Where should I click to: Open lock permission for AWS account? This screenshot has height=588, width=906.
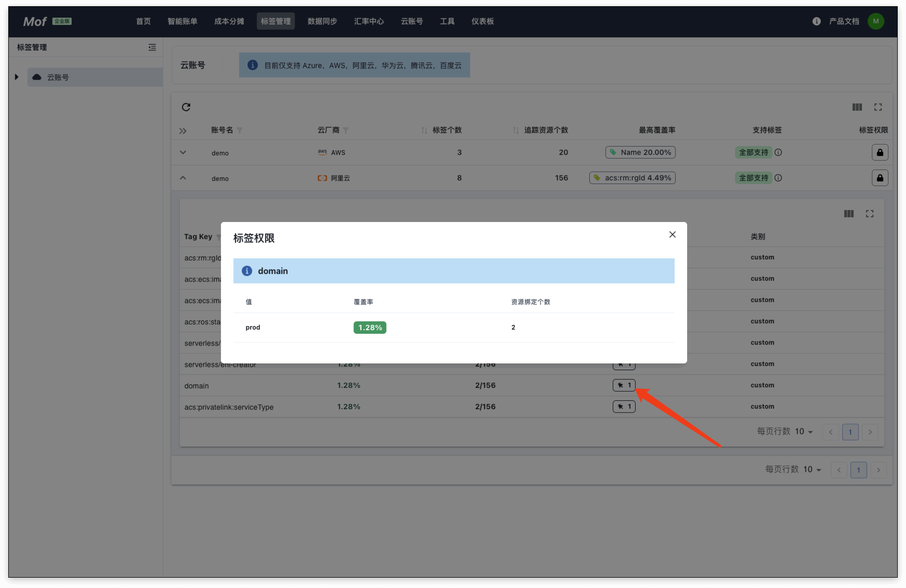880,153
